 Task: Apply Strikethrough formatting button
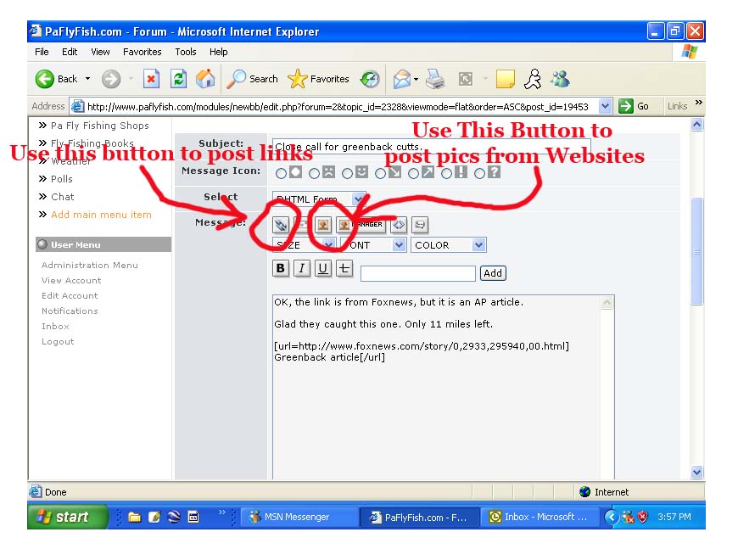pos(344,269)
